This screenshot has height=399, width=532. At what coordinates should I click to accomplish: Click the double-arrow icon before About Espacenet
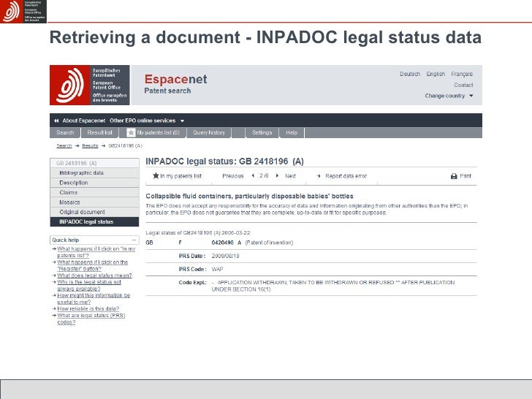click(56, 121)
